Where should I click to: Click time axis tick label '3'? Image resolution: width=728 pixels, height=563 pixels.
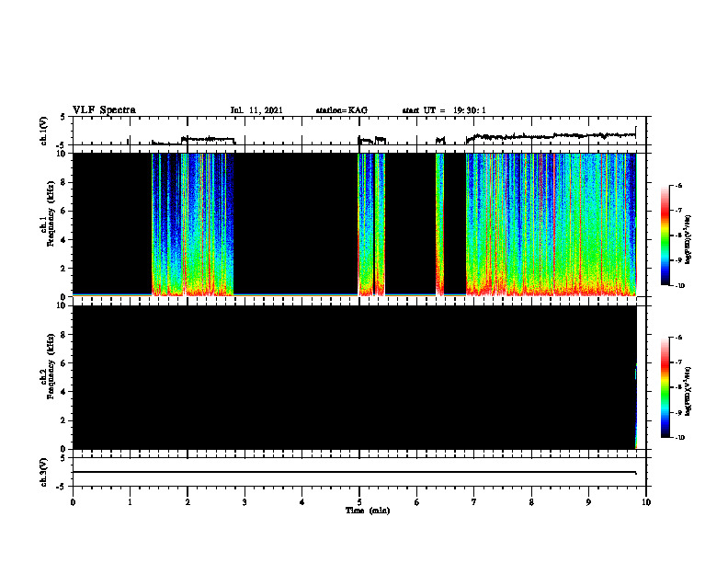point(245,502)
